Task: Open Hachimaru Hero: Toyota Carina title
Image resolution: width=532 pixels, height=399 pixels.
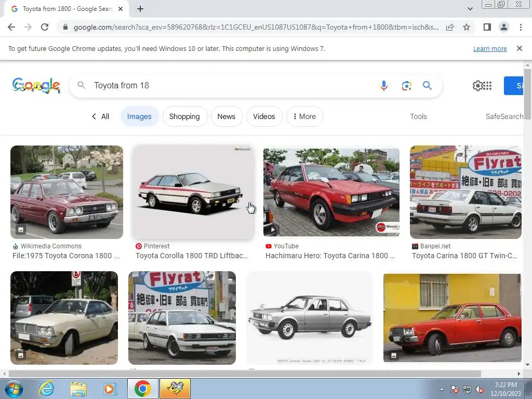Action: [330, 256]
